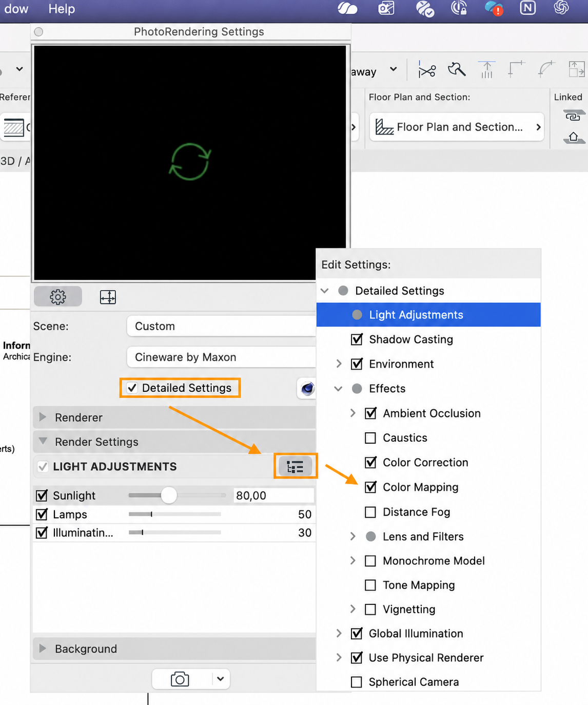Click the intersect corner tool icon

coord(516,69)
